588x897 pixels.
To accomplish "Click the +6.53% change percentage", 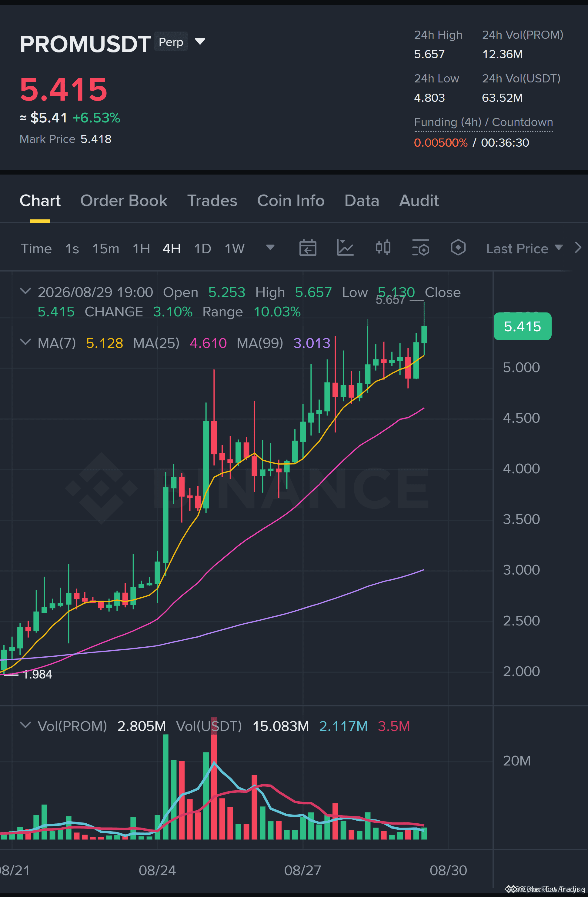I will (96, 118).
